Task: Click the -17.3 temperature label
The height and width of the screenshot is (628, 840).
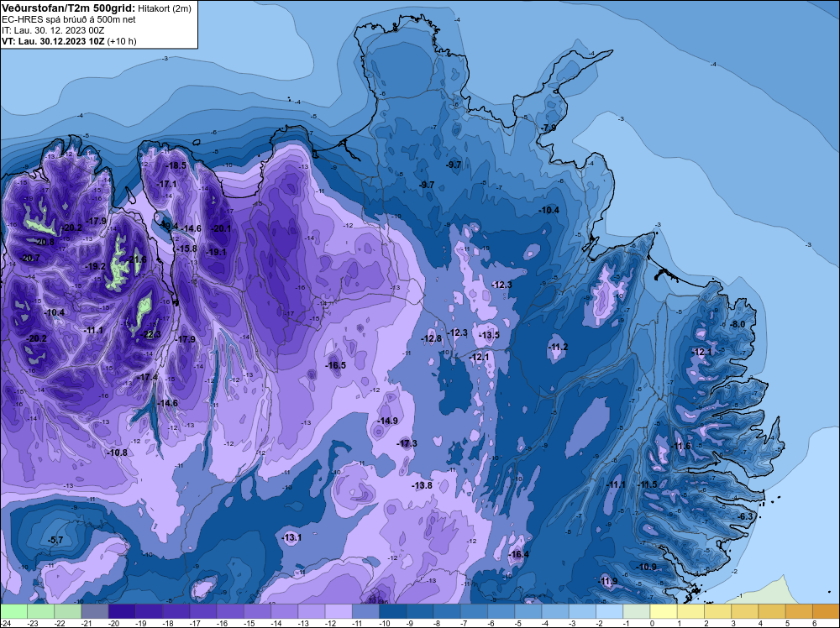Action: (407, 444)
